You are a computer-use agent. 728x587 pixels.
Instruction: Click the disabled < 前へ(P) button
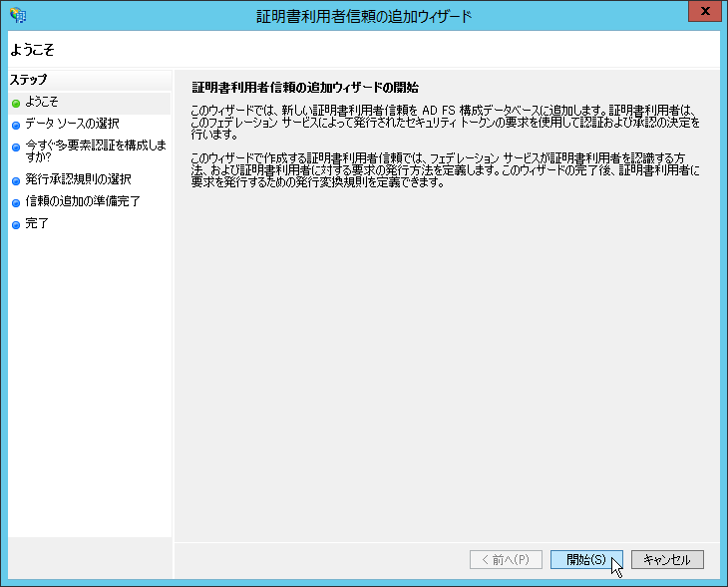[x=506, y=560]
